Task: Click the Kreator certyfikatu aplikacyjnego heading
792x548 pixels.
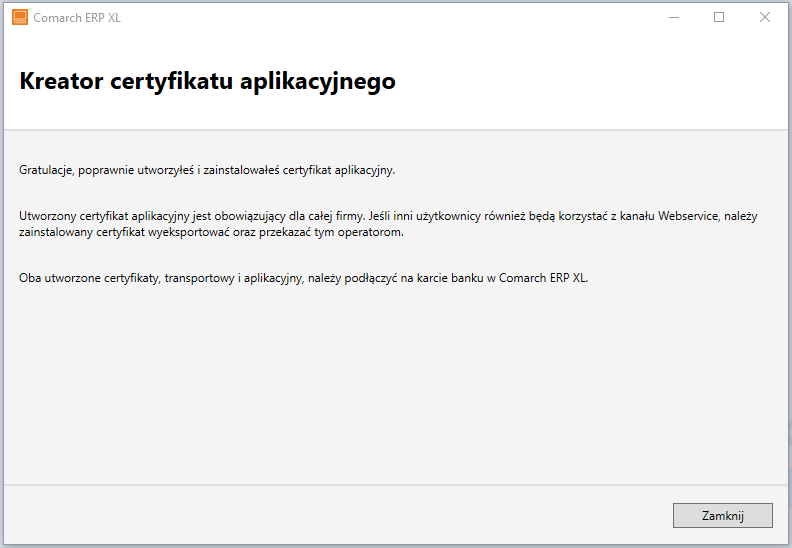Action: coord(207,81)
